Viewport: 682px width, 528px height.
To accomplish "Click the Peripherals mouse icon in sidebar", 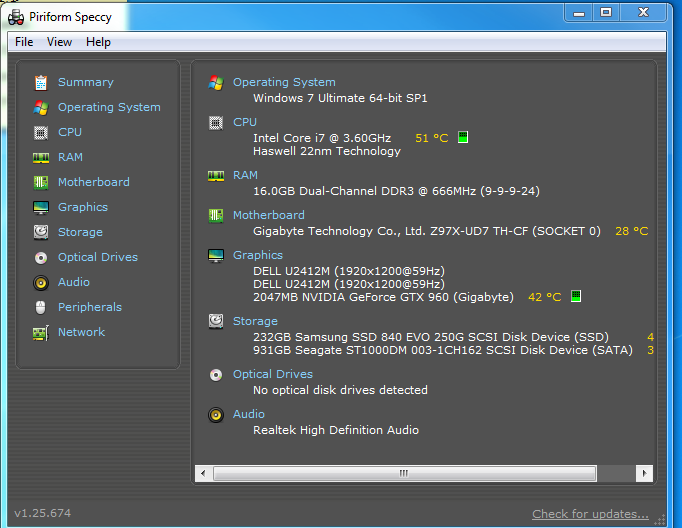I will (x=40, y=307).
